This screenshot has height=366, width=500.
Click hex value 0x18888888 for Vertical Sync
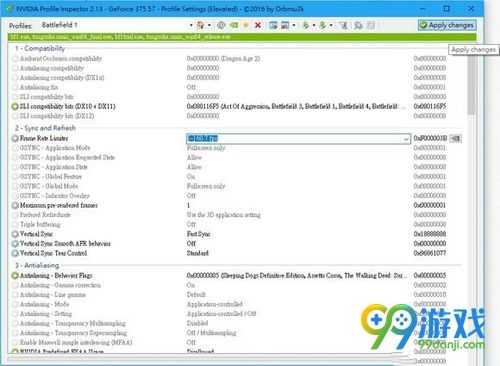tap(430, 234)
